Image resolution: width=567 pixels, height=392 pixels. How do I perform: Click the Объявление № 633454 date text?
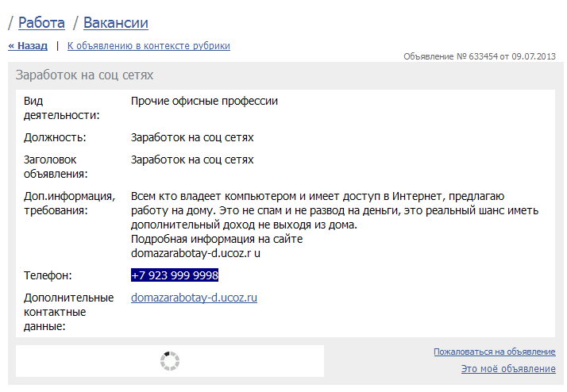tap(480, 56)
